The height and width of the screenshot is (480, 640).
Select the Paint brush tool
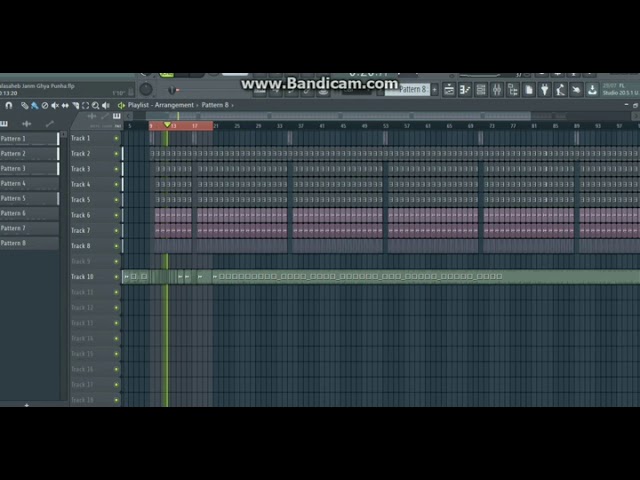[x=35, y=105]
